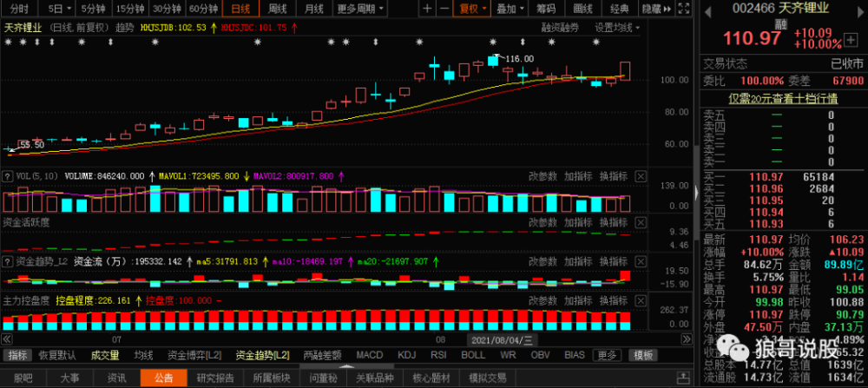
Task: Click the plus icon beside +10.00% change
Action: click(x=850, y=39)
